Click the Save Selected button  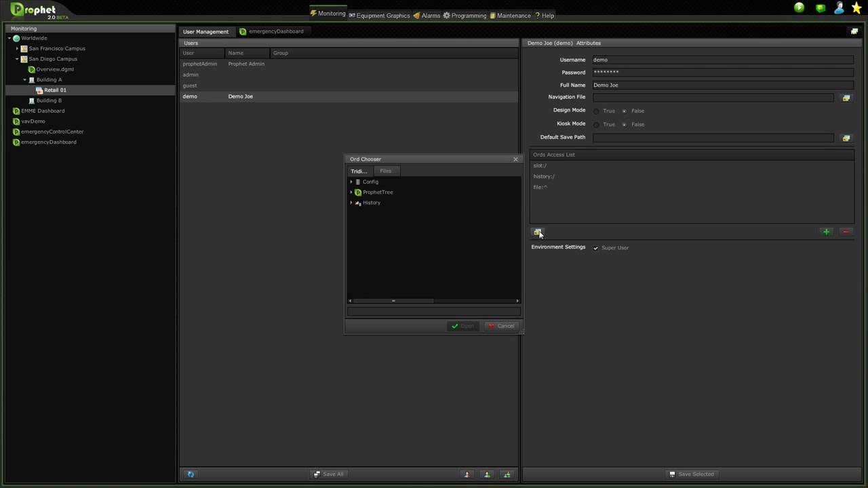(692, 474)
